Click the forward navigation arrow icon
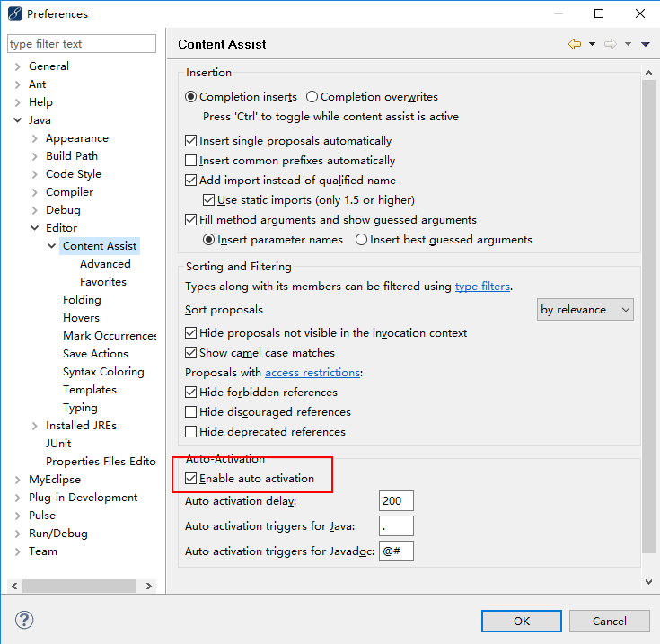 [611, 44]
